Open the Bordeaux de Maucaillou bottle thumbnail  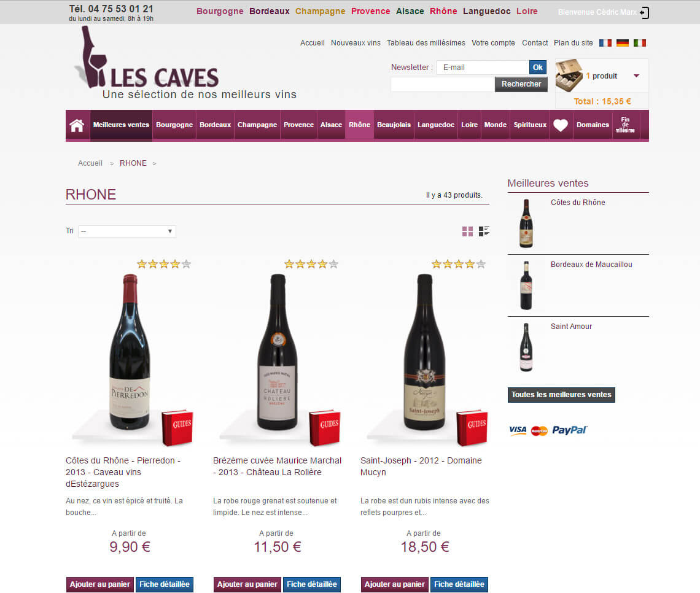click(x=526, y=285)
